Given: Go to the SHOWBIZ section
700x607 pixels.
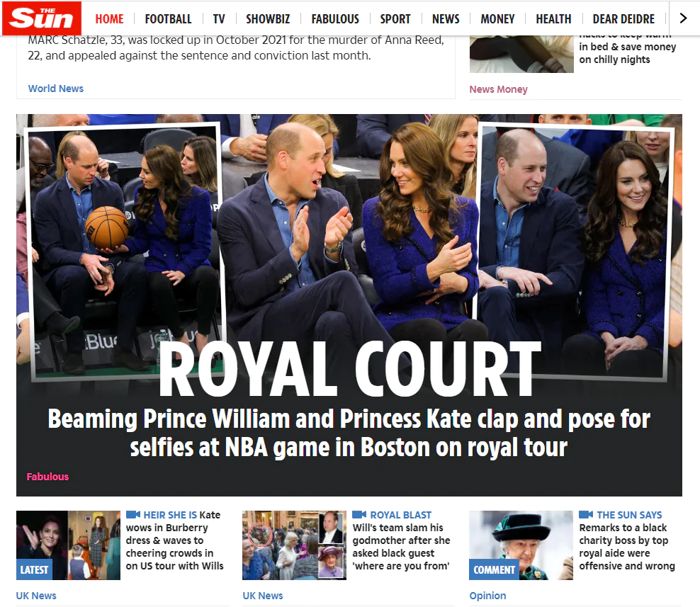Looking at the screenshot, I should [268, 18].
